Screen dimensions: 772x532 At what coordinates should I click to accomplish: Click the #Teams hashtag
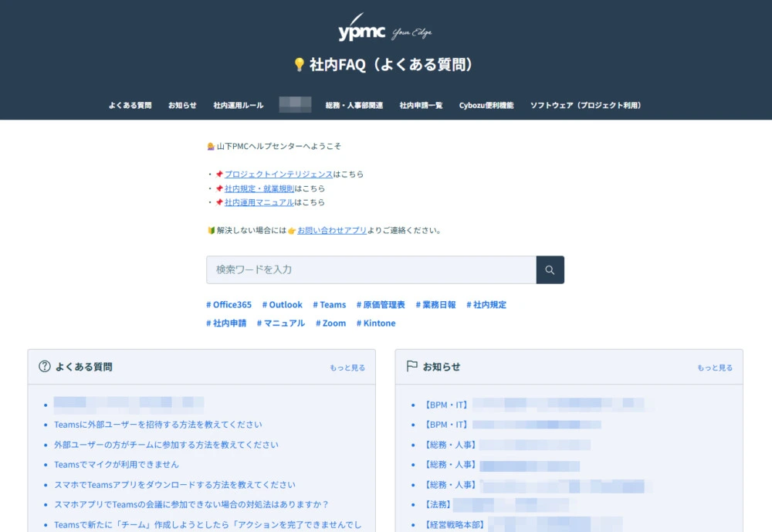click(x=329, y=304)
